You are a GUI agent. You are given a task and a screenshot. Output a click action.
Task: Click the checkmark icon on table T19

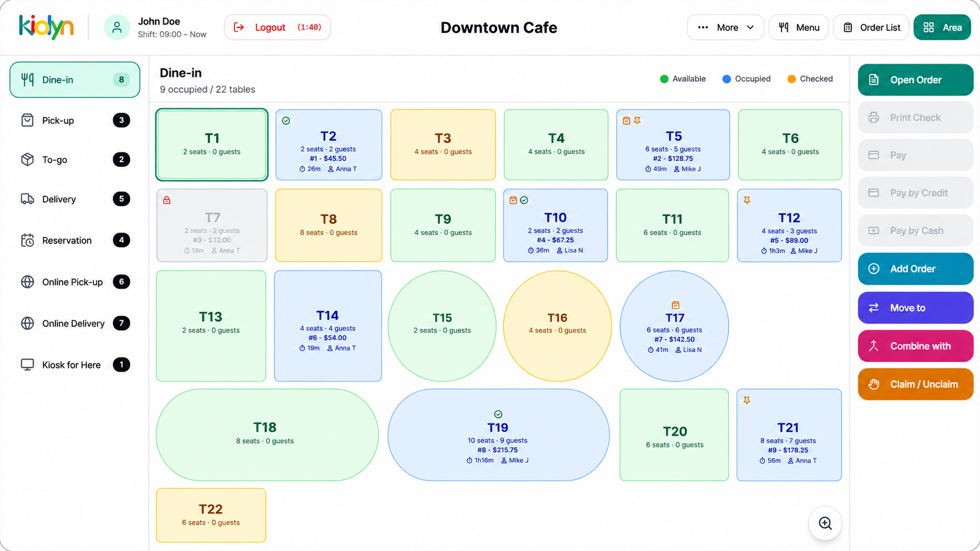[498, 415]
